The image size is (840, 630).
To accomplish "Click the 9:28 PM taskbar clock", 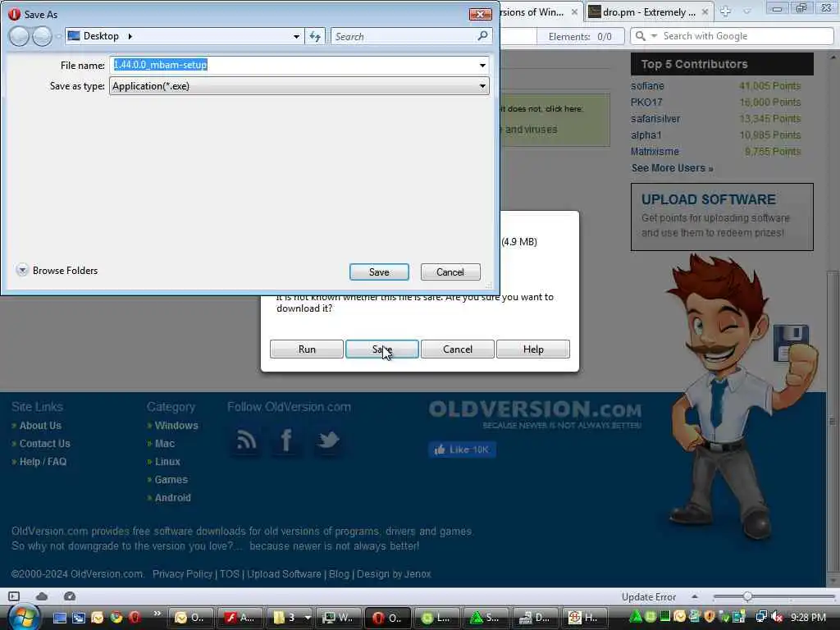I will point(808,617).
